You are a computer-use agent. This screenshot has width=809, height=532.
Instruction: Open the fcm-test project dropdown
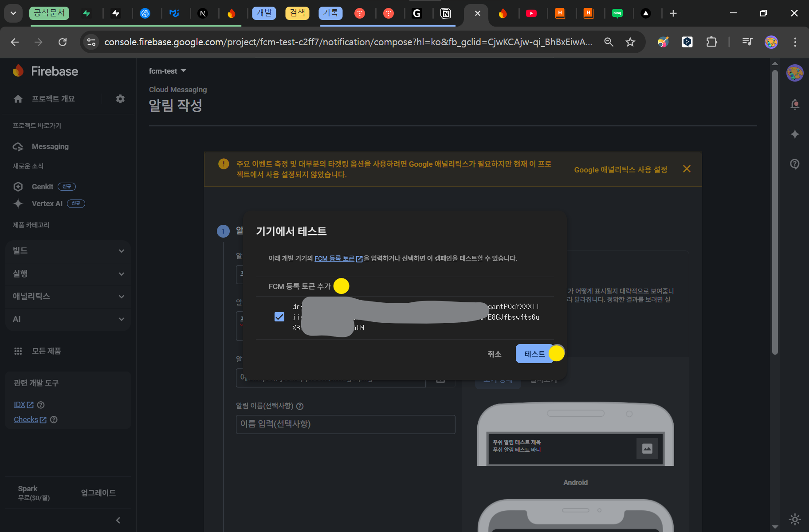168,71
